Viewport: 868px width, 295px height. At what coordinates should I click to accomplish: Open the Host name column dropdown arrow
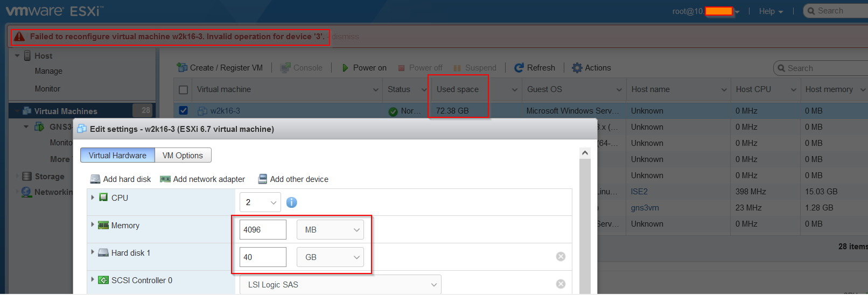(x=724, y=90)
